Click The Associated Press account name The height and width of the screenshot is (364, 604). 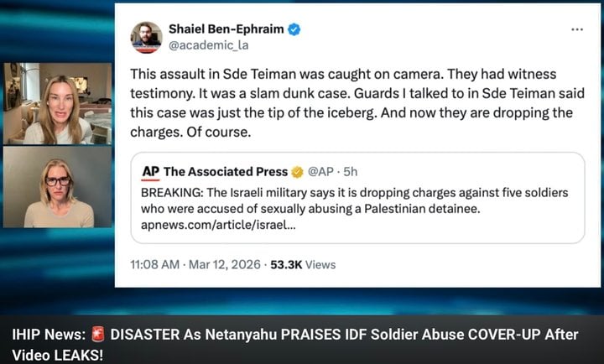point(225,171)
